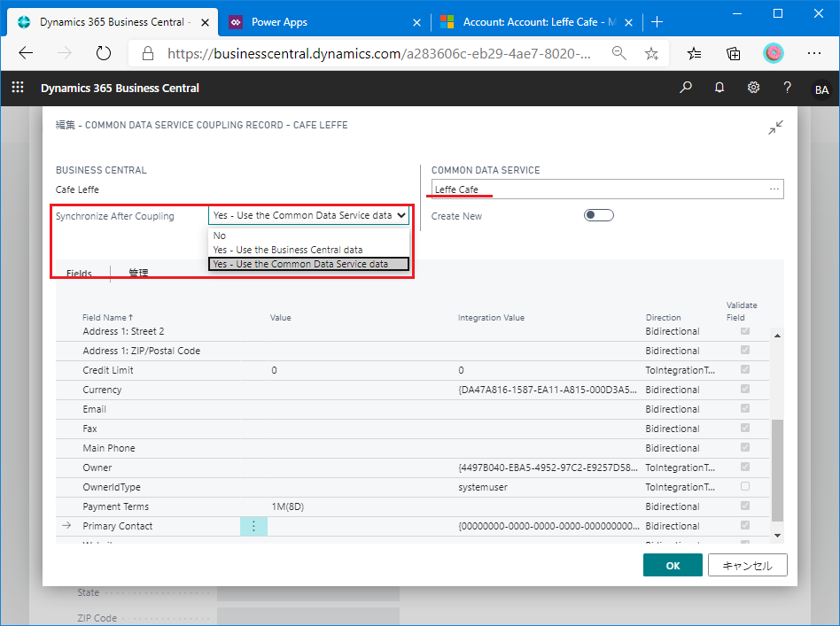Open the browser settings and more menu
The image size is (840, 626).
pyautogui.click(x=813, y=53)
